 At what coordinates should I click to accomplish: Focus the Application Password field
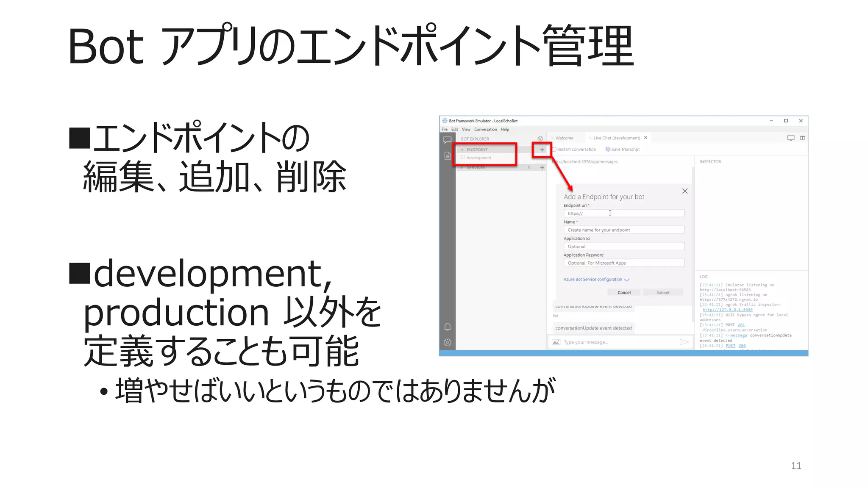[x=624, y=263]
